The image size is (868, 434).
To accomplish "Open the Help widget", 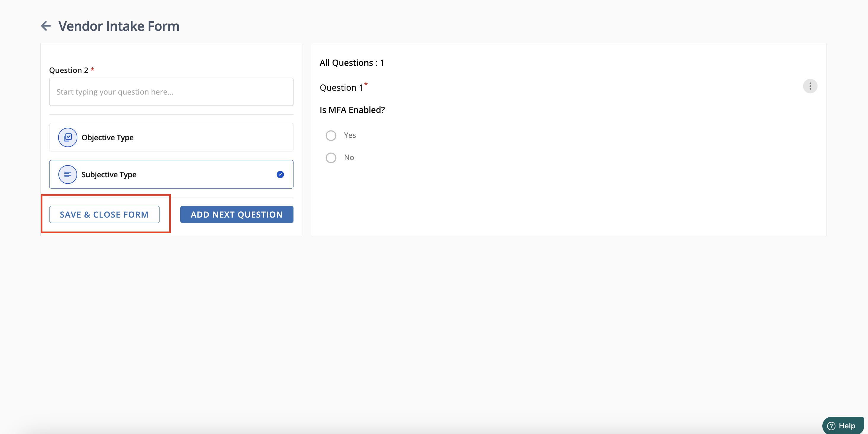I will click(x=843, y=426).
